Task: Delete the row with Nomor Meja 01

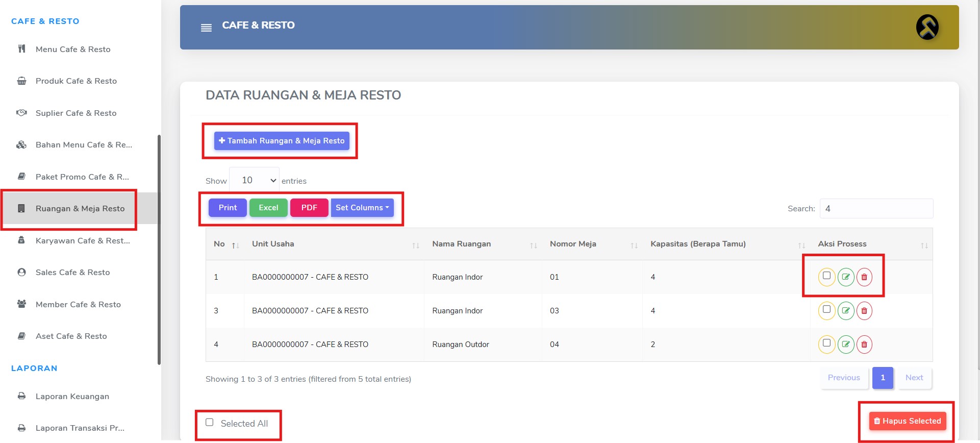Action: pos(864,277)
